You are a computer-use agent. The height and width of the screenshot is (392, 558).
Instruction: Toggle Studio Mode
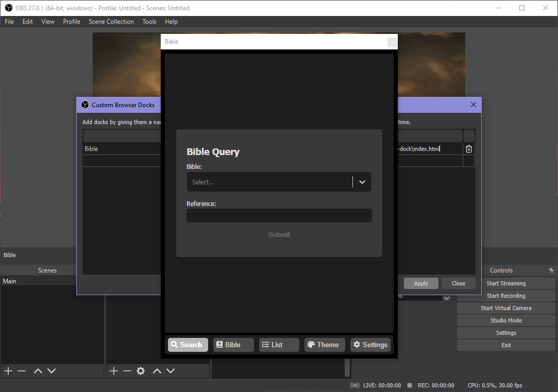[x=505, y=320]
